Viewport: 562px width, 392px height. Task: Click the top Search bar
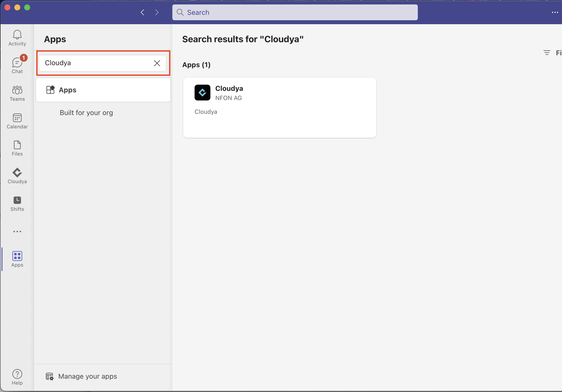(295, 12)
